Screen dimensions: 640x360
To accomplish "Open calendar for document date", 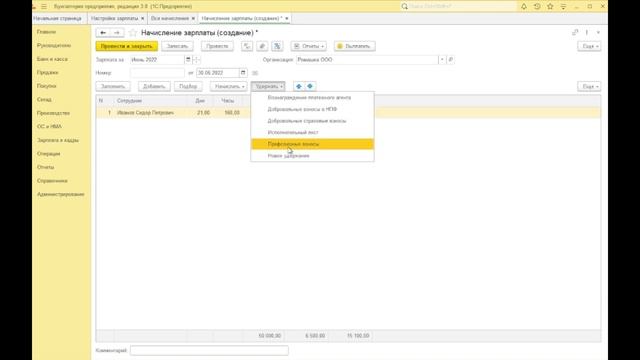I will (x=243, y=73).
